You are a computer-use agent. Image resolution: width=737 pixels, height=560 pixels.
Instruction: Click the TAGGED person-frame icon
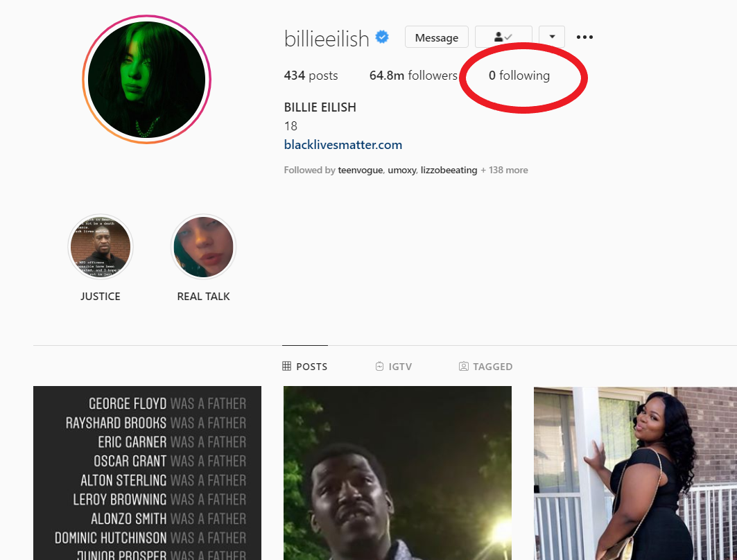(x=463, y=366)
